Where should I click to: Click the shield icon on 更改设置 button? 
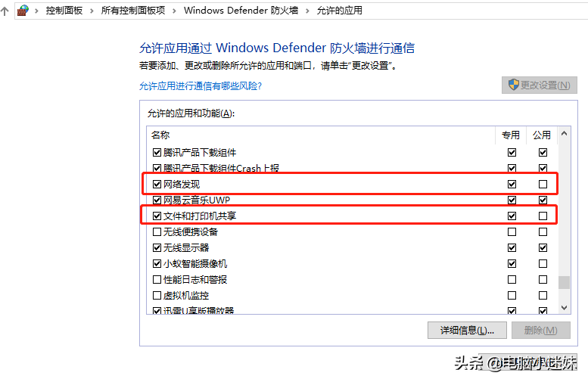coord(513,85)
